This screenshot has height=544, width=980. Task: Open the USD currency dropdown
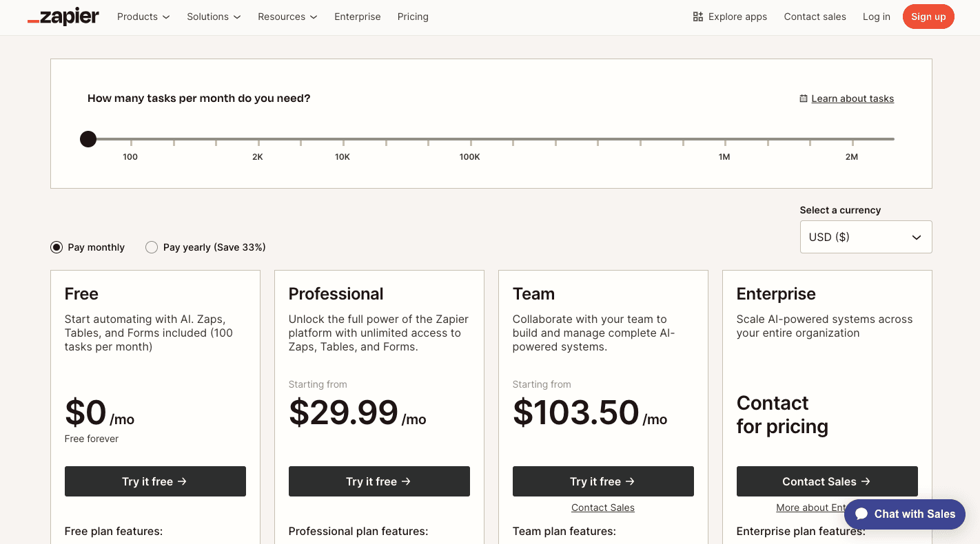point(866,236)
